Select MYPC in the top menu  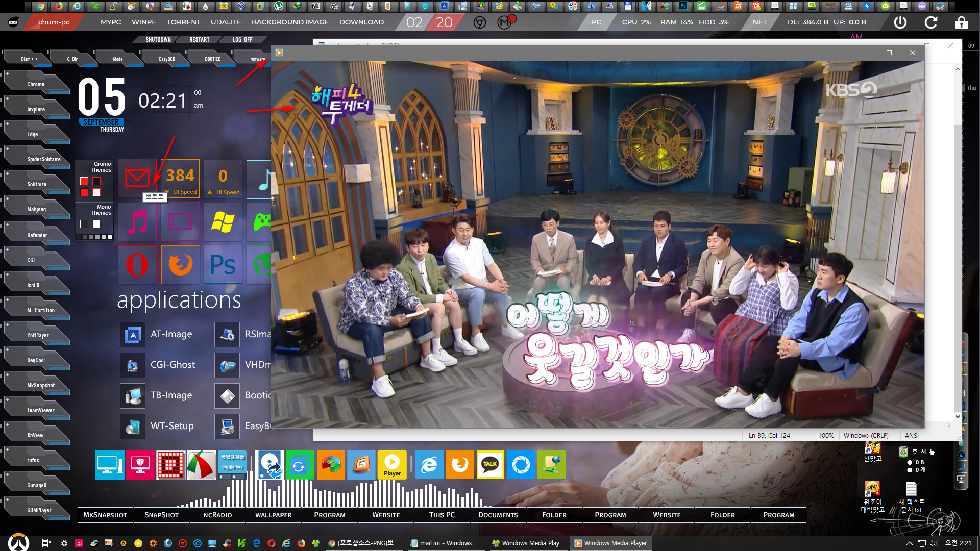click(x=111, y=22)
